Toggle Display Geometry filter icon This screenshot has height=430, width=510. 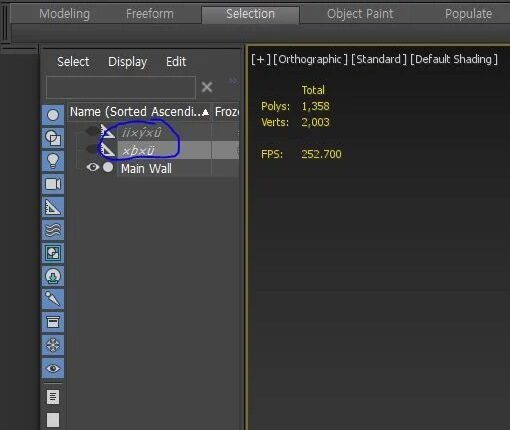tap(53, 115)
